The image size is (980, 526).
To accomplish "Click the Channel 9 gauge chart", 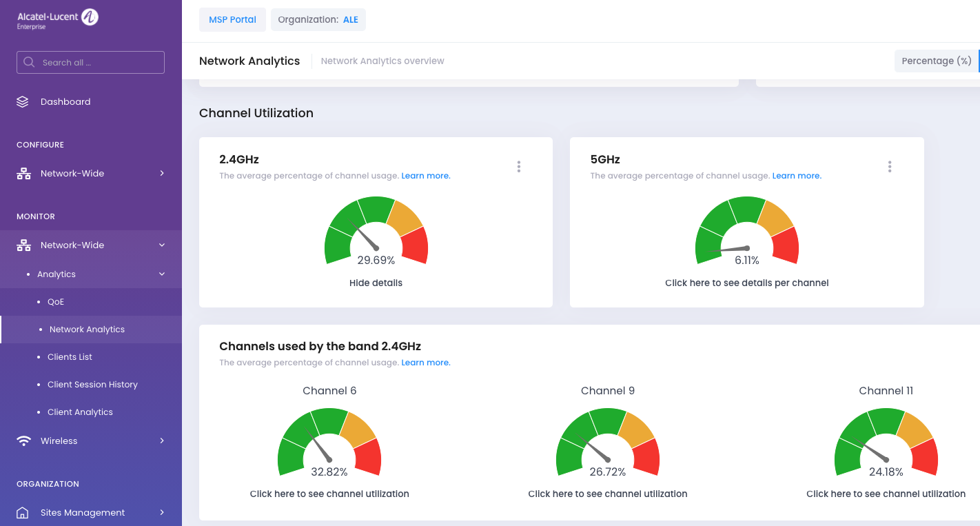I will coord(608,442).
